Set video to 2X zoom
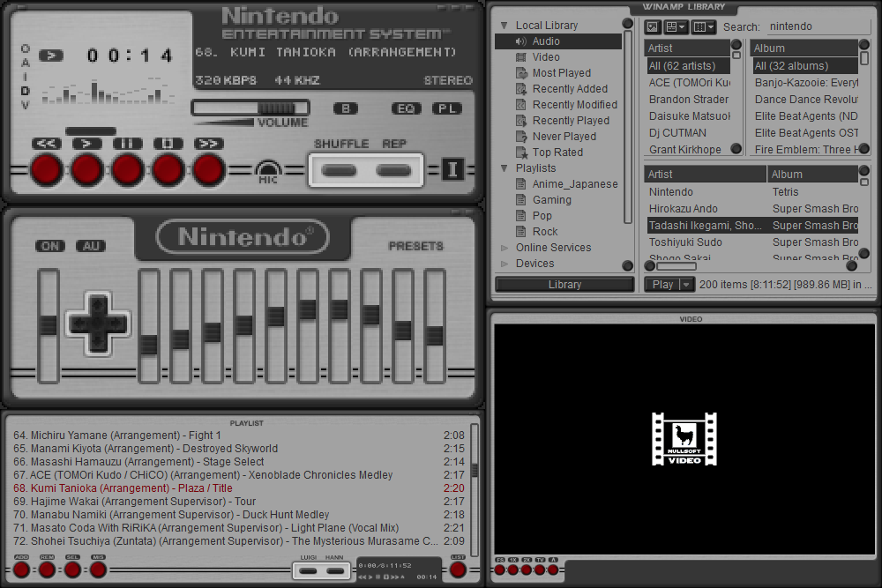The height and width of the screenshot is (588, 882). click(x=526, y=570)
